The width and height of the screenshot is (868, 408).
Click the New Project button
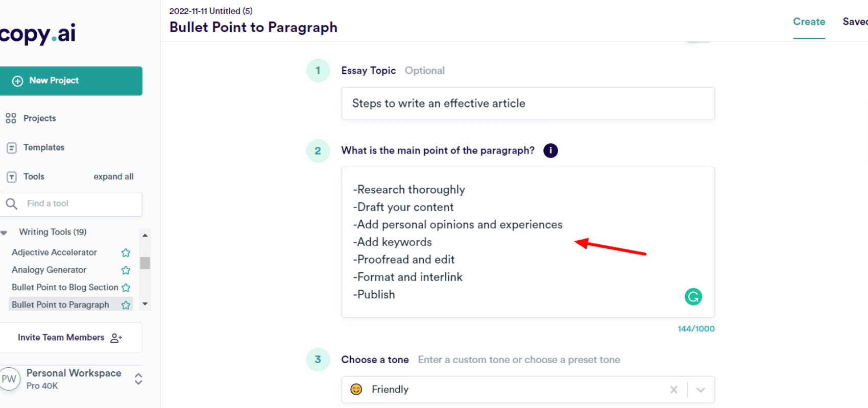[70, 81]
